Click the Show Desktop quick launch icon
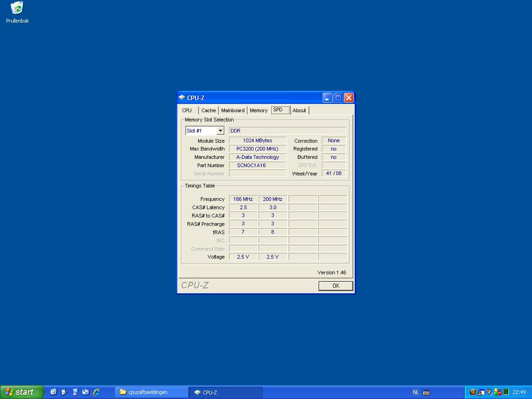 click(75, 392)
